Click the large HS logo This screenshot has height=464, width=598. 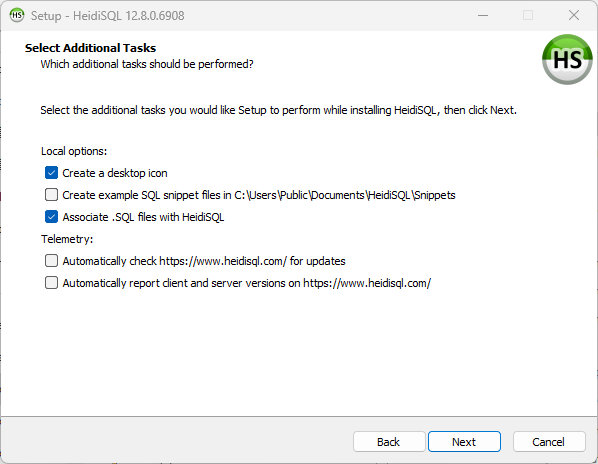pyautogui.click(x=567, y=59)
